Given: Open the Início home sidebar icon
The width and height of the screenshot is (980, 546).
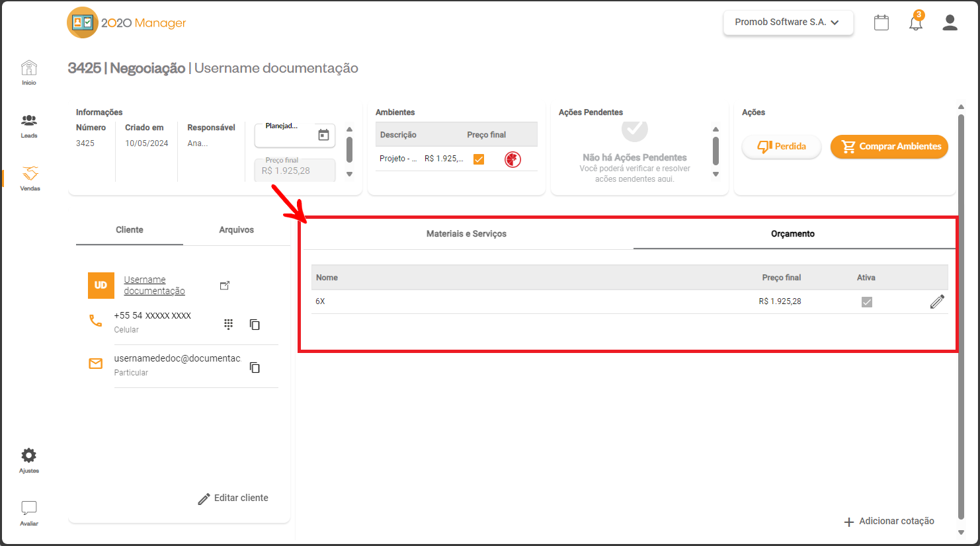Looking at the screenshot, I should click(29, 73).
